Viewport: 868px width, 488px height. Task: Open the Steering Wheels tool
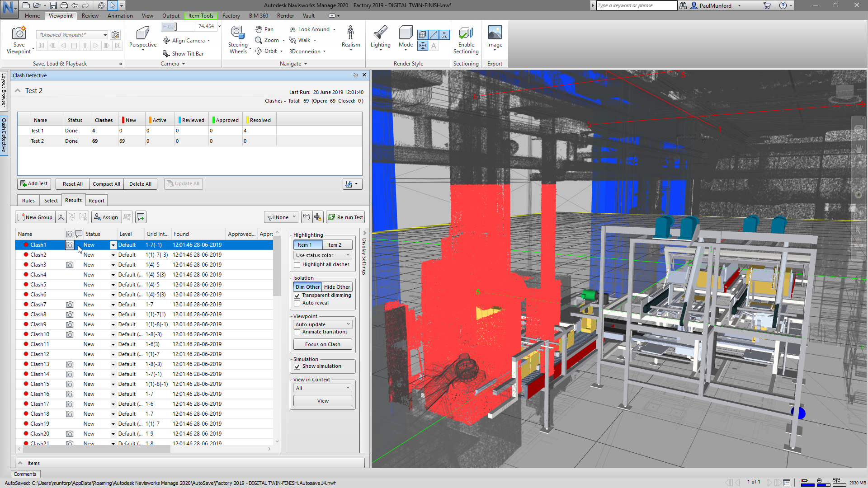tap(237, 33)
